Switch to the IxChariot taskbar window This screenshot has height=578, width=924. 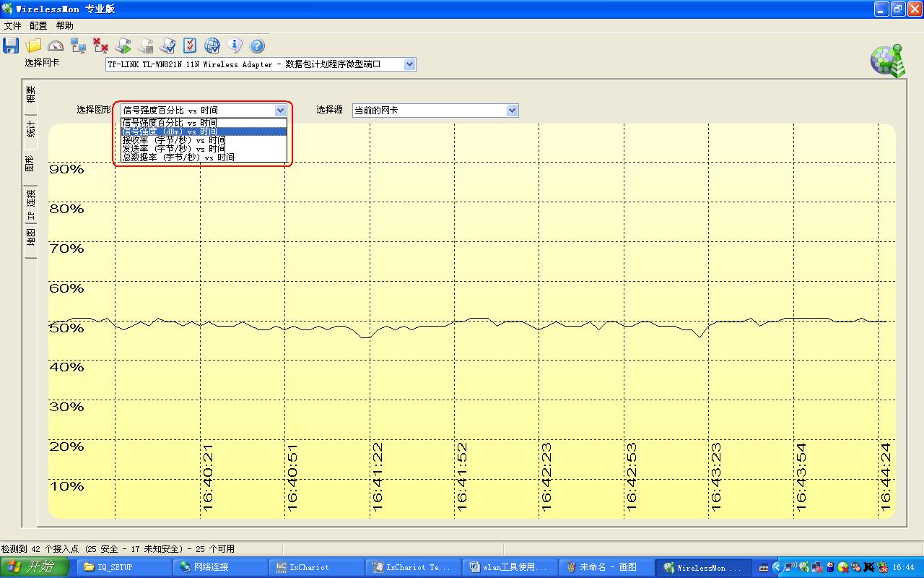pos(317,567)
